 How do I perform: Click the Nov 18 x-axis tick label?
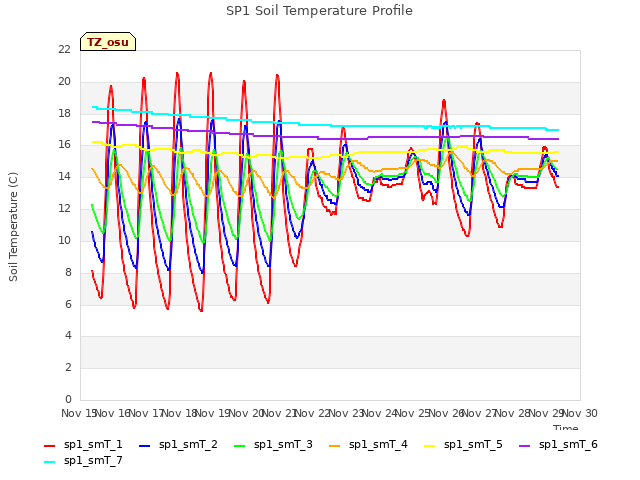(x=180, y=413)
